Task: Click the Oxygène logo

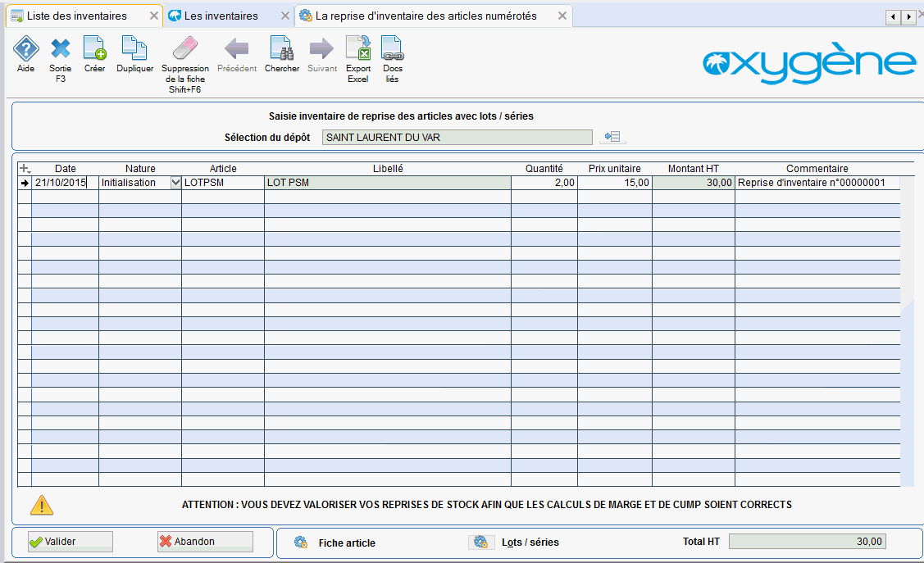Action: pos(810,62)
